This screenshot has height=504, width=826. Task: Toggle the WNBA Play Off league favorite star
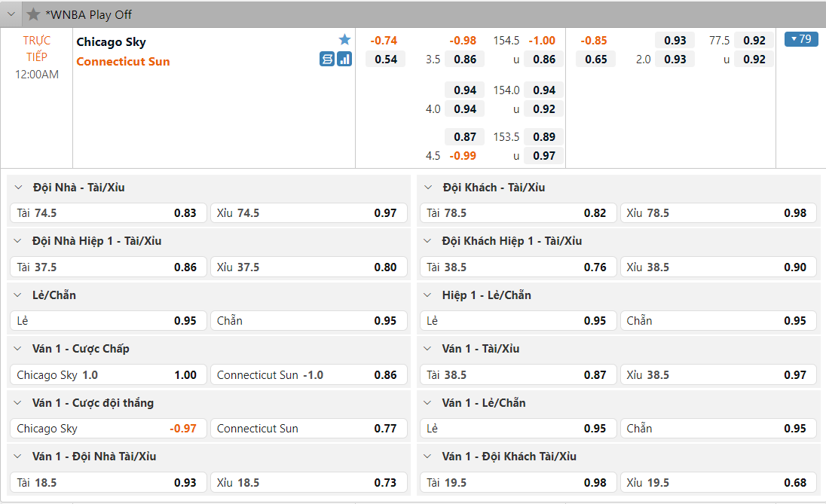[33, 14]
